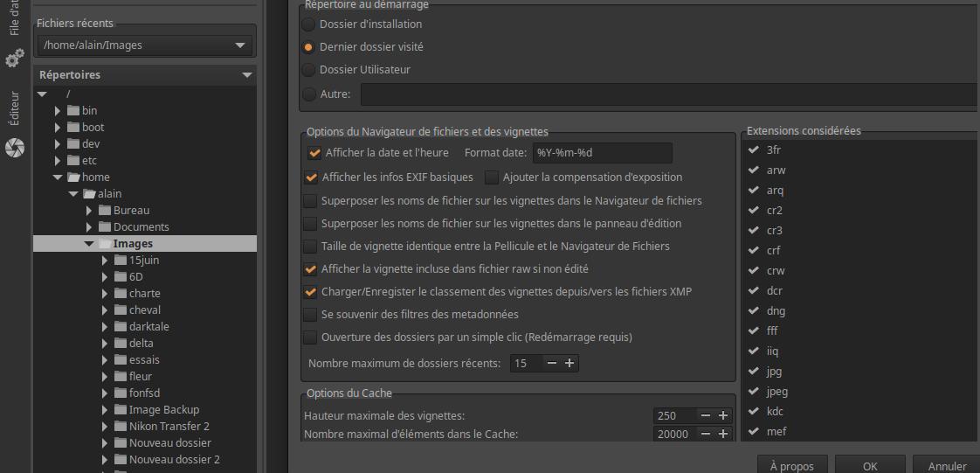Expand the Nouveau dossier tree arrow

point(105,443)
